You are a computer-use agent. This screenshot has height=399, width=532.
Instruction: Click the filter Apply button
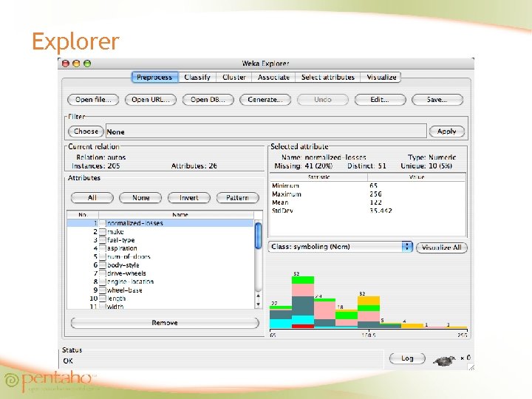coord(447,132)
